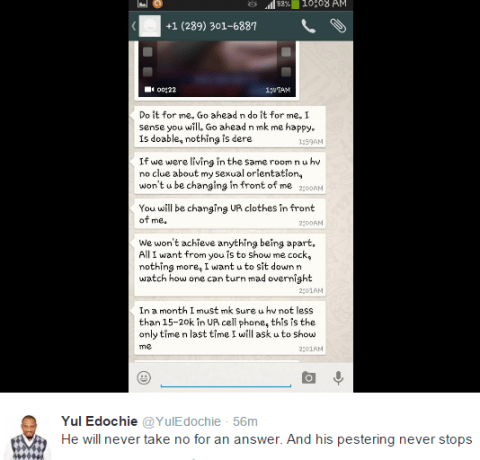Viewport: 480px width, 460px height.
Task: Select the 'We won't achieve anything' message
Action: click(230, 265)
